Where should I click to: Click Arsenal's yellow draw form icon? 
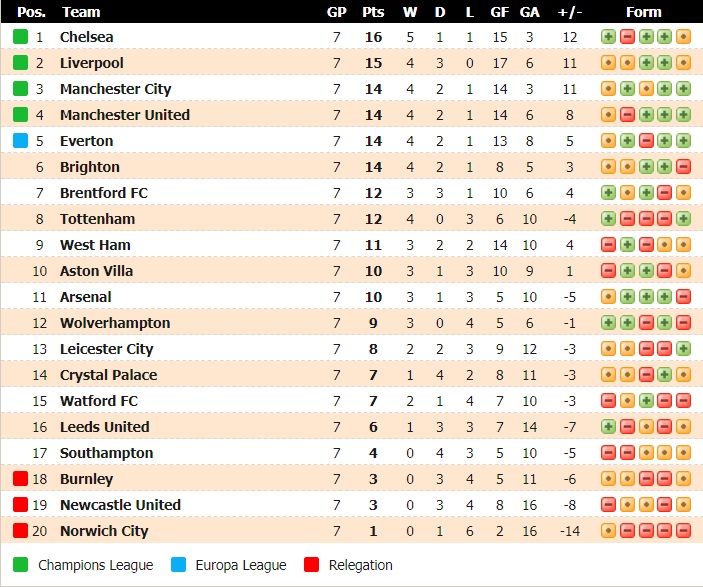608,297
